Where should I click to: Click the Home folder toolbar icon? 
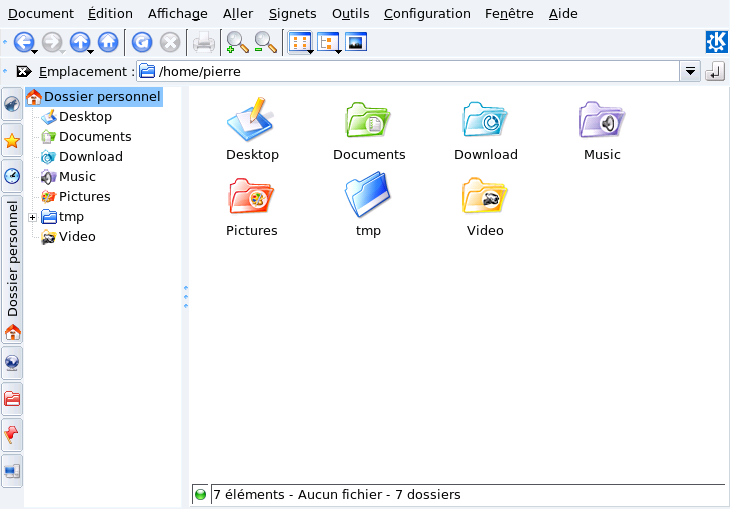click(108, 42)
